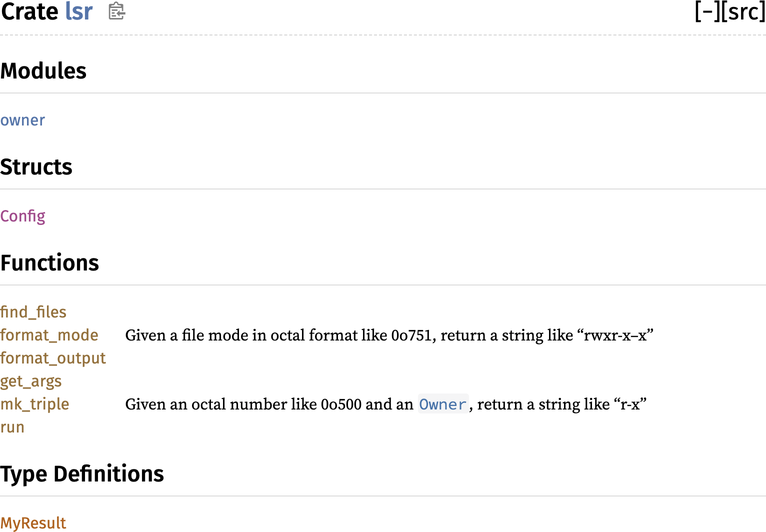766x532 pixels.
Task: Click the mk_triple description text
Action: (x=386, y=404)
